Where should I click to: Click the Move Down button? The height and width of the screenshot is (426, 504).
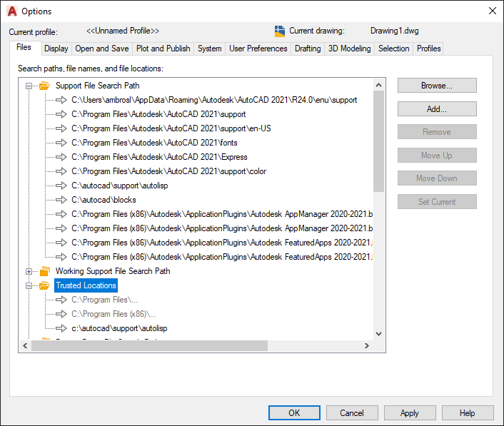[437, 178]
